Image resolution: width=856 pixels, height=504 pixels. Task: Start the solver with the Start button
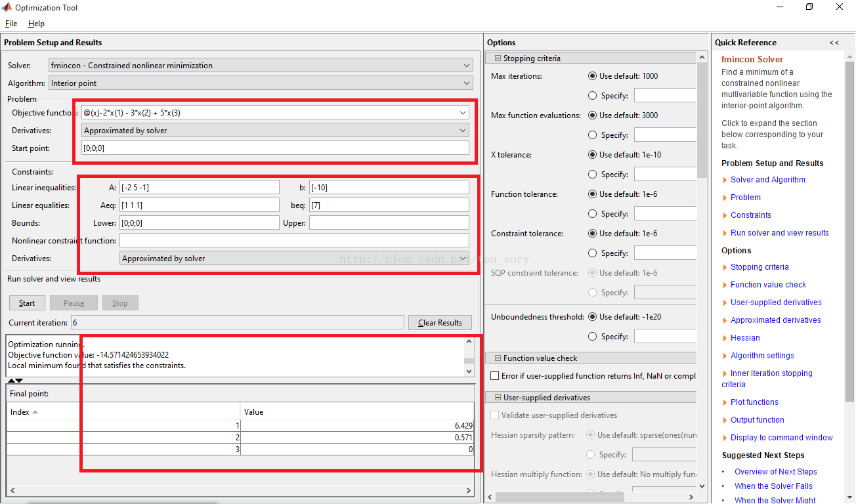click(27, 303)
